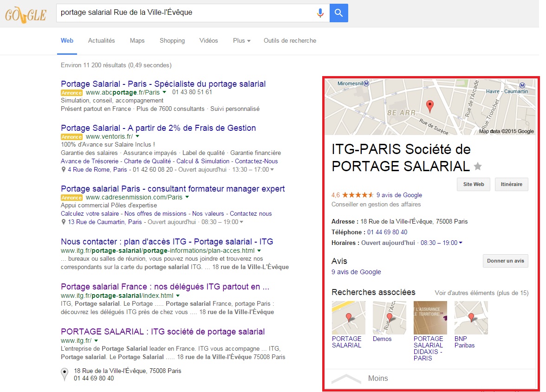Star the ITG-PARIS business listing
This screenshot has height=392, width=546.
coord(478,167)
